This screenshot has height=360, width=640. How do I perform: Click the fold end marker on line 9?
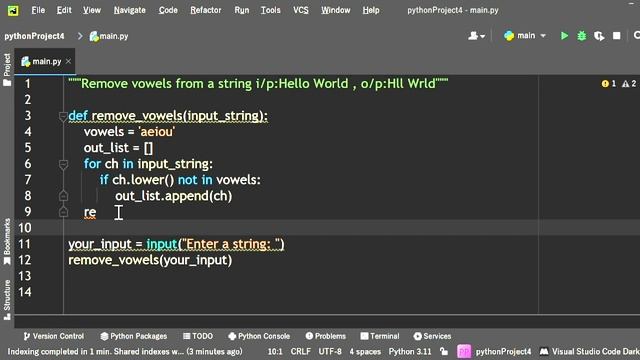pyautogui.click(x=63, y=212)
